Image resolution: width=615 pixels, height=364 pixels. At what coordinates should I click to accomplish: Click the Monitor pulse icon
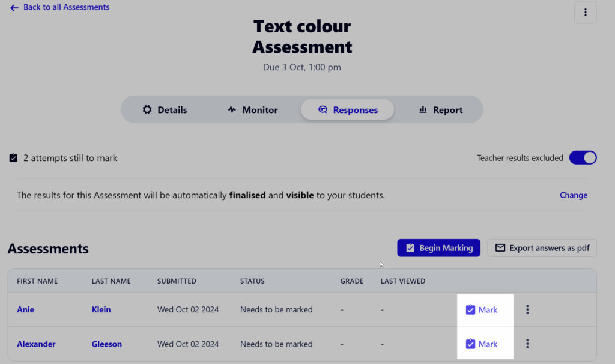click(x=232, y=109)
